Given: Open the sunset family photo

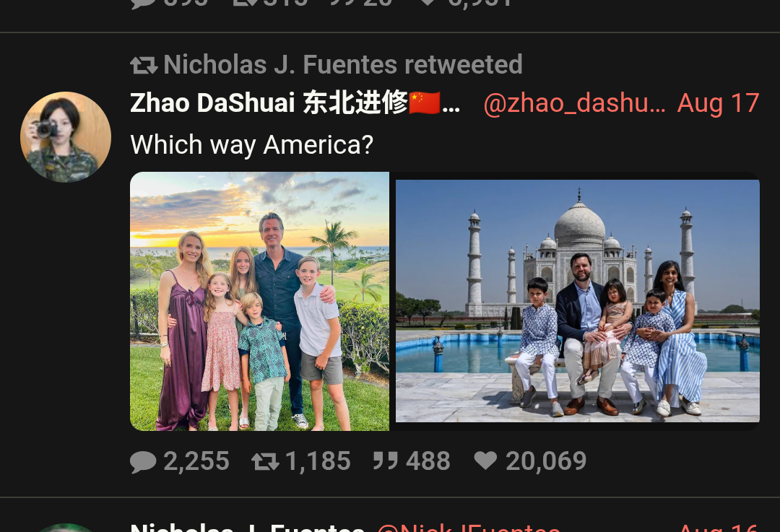Looking at the screenshot, I should pyautogui.click(x=260, y=301).
